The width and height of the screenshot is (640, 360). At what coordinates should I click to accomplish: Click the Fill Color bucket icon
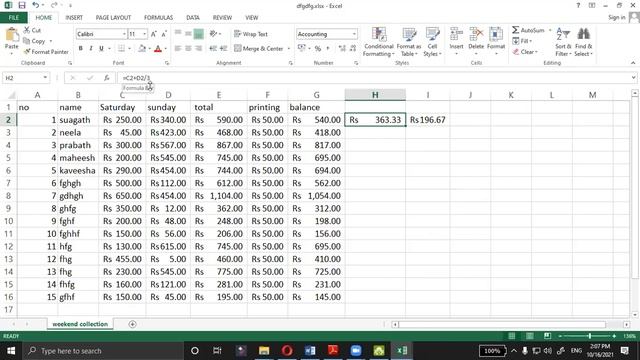[x=142, y=49]
